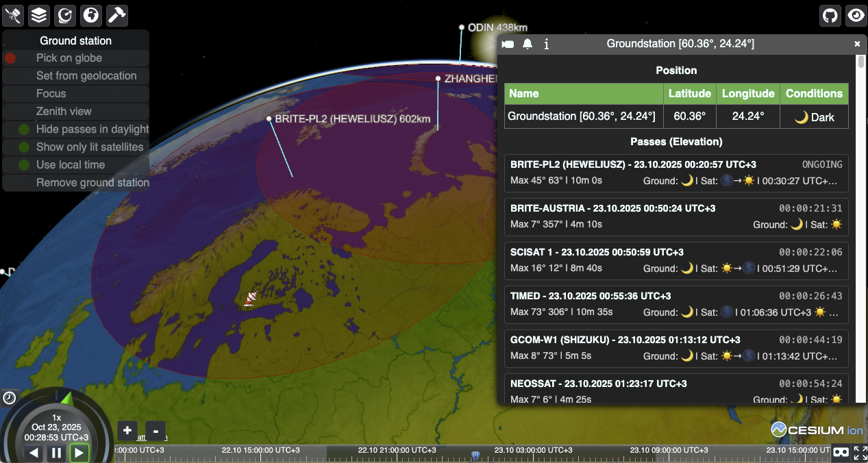Open the GitHub repository icon

(x=830, y=15)
